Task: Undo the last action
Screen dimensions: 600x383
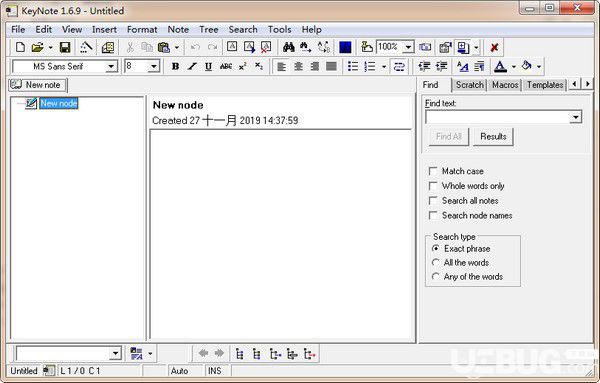Action: pyautogui.click(x=195, y=47)
